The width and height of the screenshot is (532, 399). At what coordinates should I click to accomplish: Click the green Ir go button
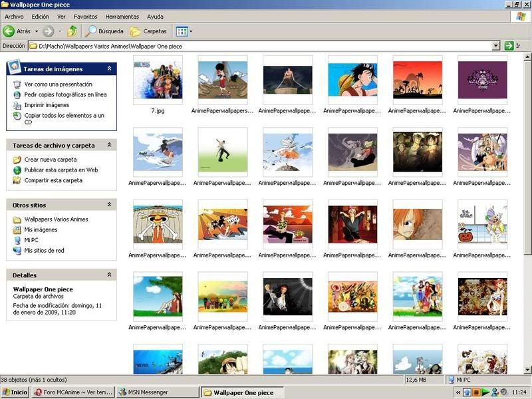coord(512,46)
